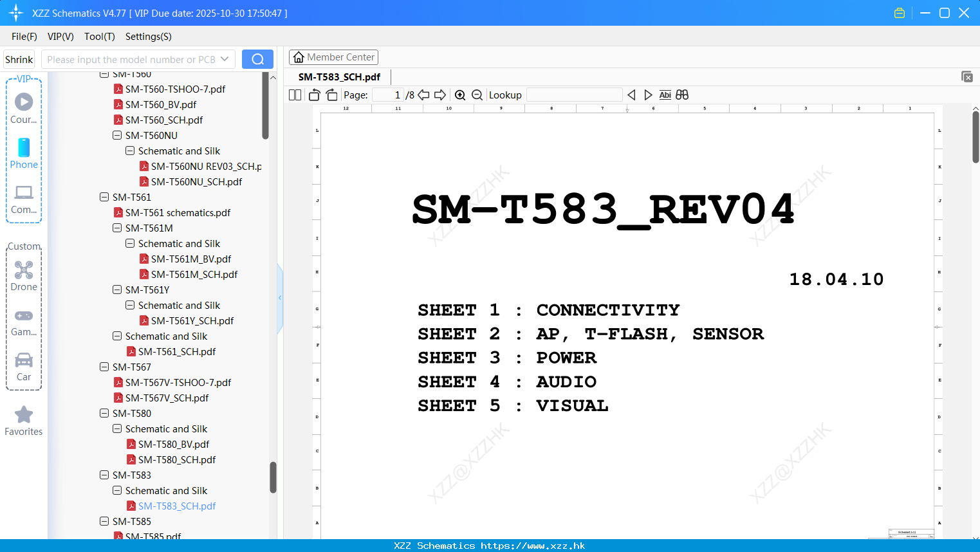Open SM-T561Y_SCH.pdf

click(x=192, y=320)
